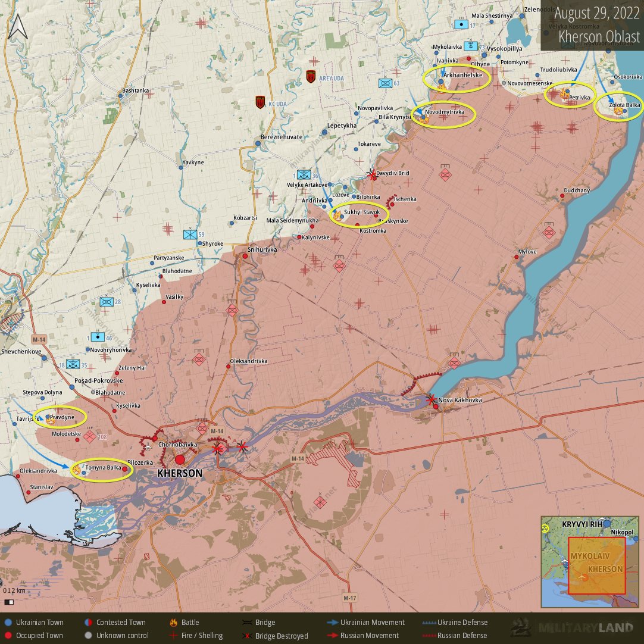
Task: Click the M-17 road shield
Action: (350, 598)
